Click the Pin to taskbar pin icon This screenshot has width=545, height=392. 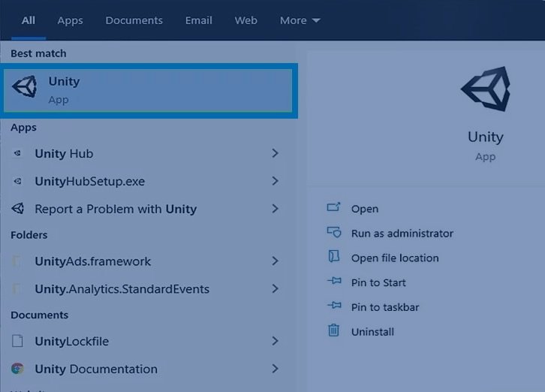[334, 306]
